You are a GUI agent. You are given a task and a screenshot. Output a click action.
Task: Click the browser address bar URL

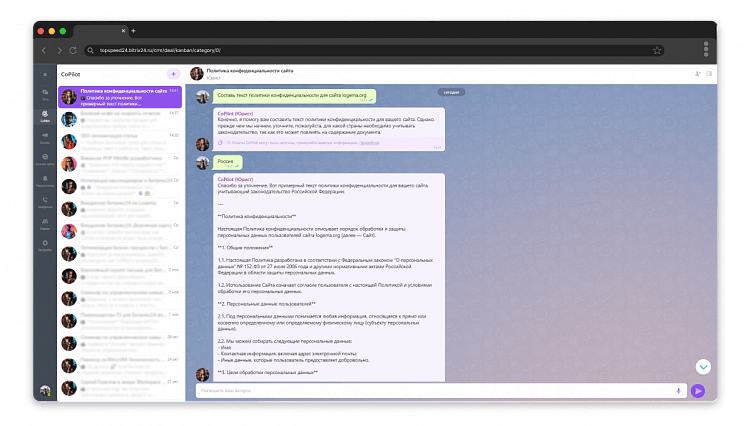[x=160, y=50]
